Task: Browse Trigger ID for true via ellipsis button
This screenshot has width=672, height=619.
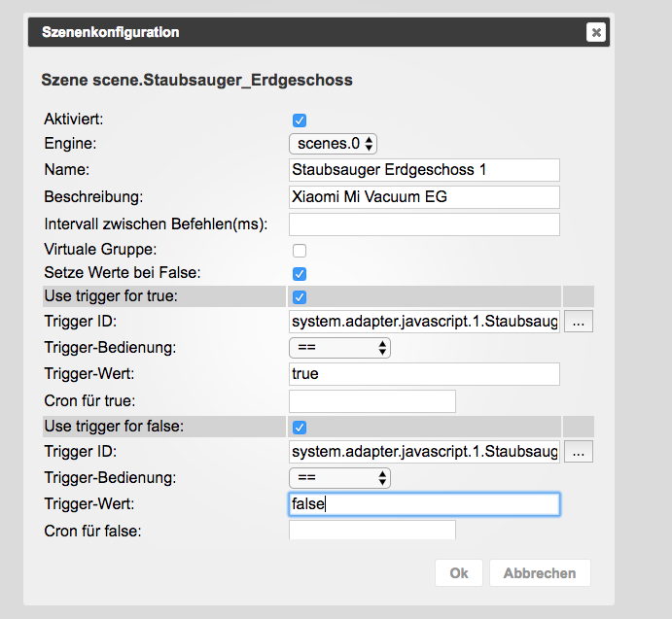Action: 579,322
